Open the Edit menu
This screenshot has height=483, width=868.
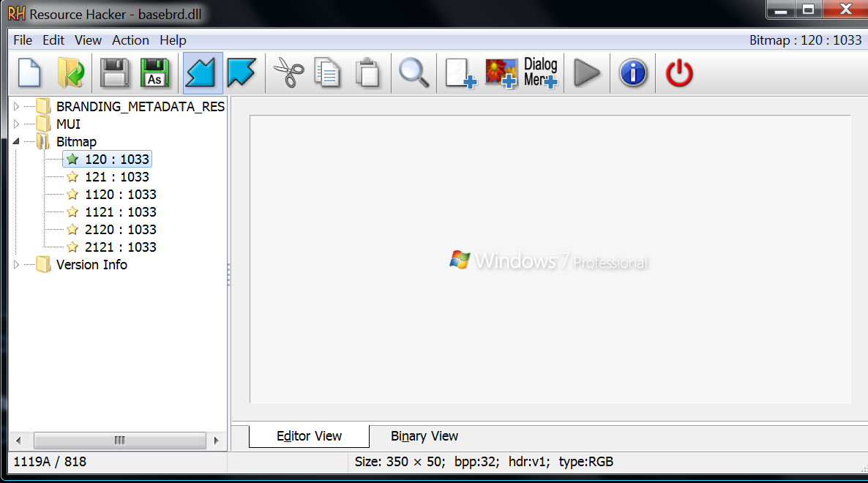[x=53, y=40]
